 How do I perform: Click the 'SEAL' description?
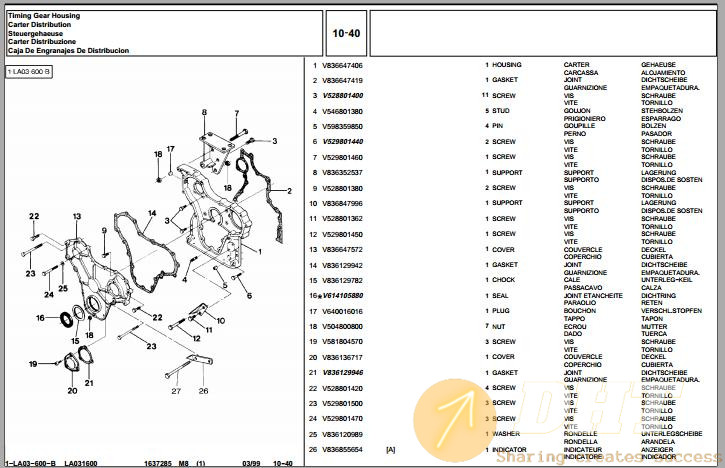click(500, 296)
